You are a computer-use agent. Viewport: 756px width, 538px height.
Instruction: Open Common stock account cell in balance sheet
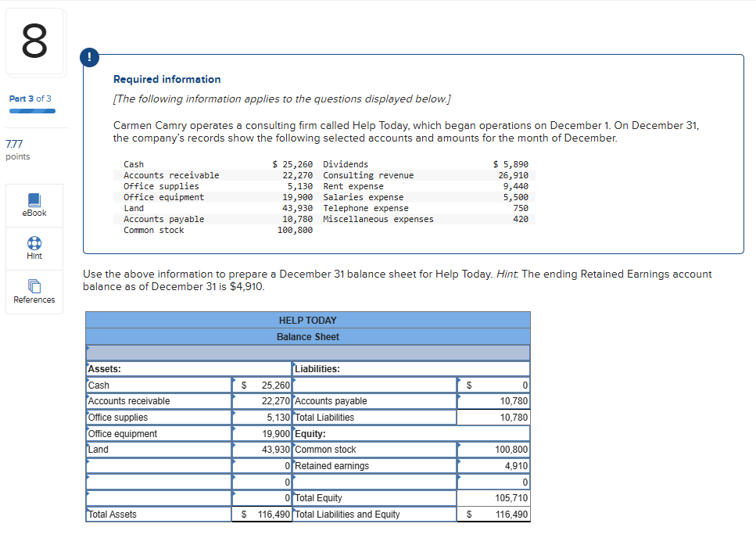374,450
